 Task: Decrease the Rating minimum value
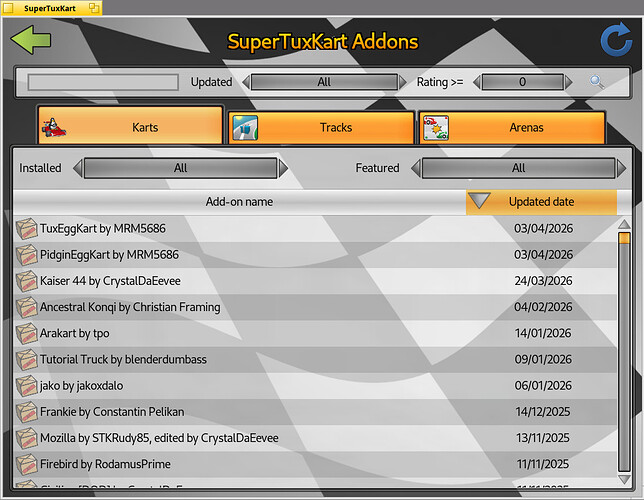click(x=477, y=82)
